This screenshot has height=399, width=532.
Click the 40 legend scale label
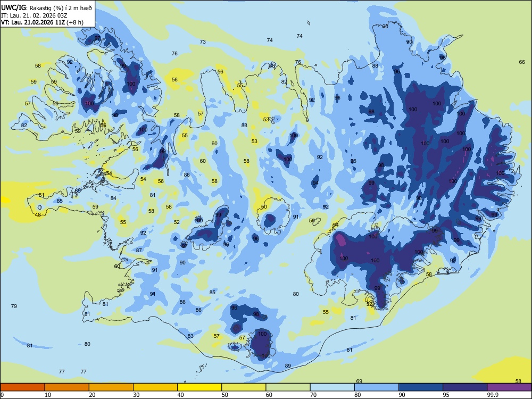click(x=180, y=395)
